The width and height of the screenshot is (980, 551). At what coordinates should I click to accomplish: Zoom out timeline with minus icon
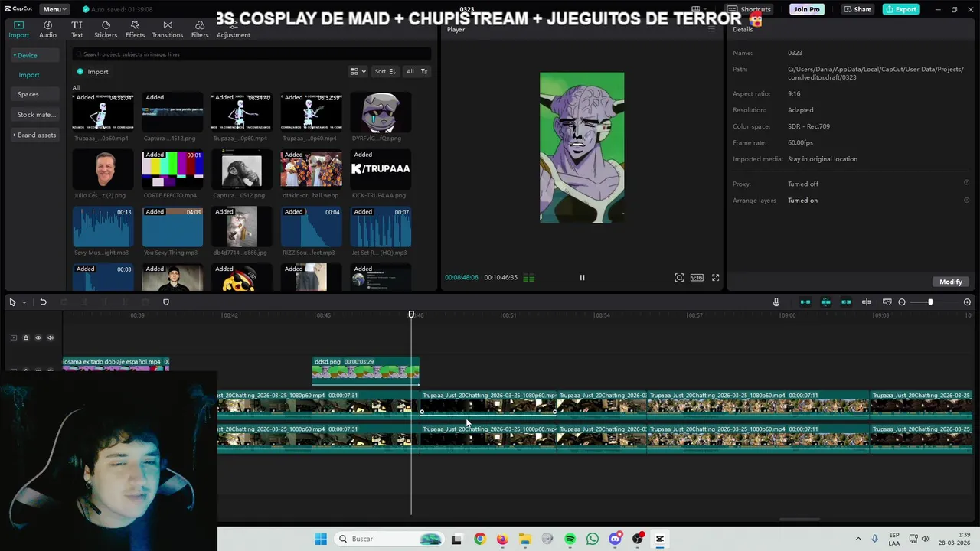(x=902, y=302)
